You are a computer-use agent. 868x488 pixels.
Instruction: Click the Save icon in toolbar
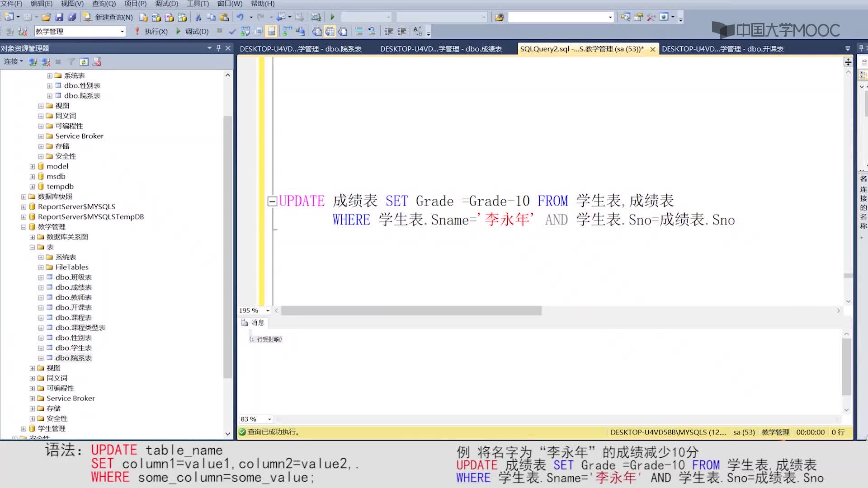pyautogui.click(x=59, y=17)
